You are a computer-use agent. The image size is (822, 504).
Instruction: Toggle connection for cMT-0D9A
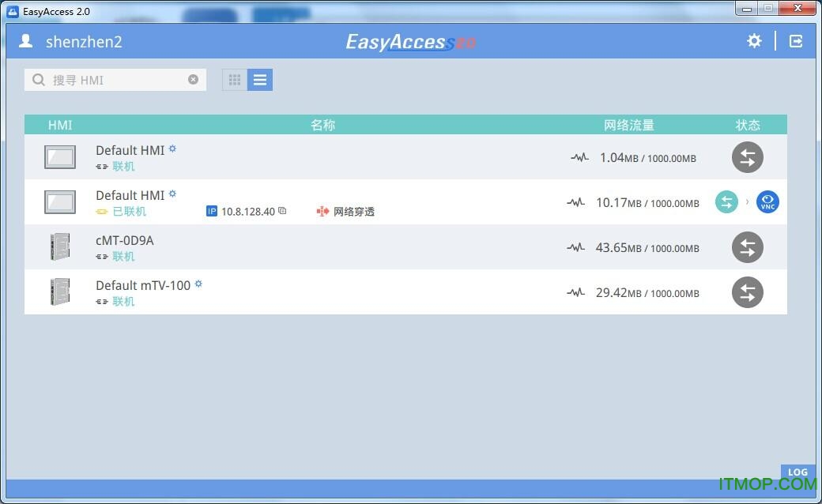747,247
